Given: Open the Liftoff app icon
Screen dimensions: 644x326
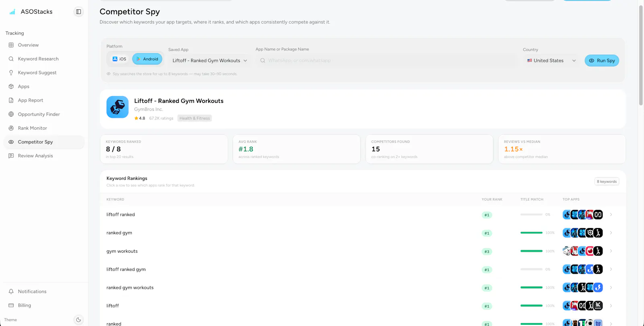Looking at the screenshot, I should click(118, 107).
